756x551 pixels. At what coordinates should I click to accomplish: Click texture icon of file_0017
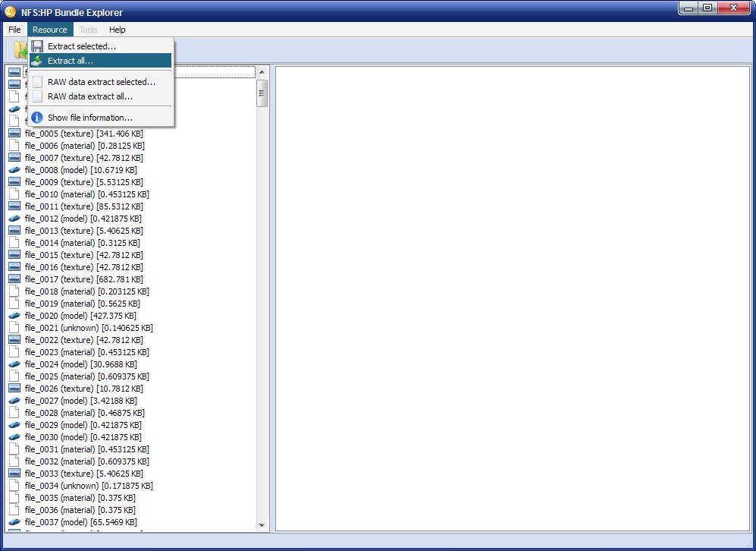click(x=14, y=279)
